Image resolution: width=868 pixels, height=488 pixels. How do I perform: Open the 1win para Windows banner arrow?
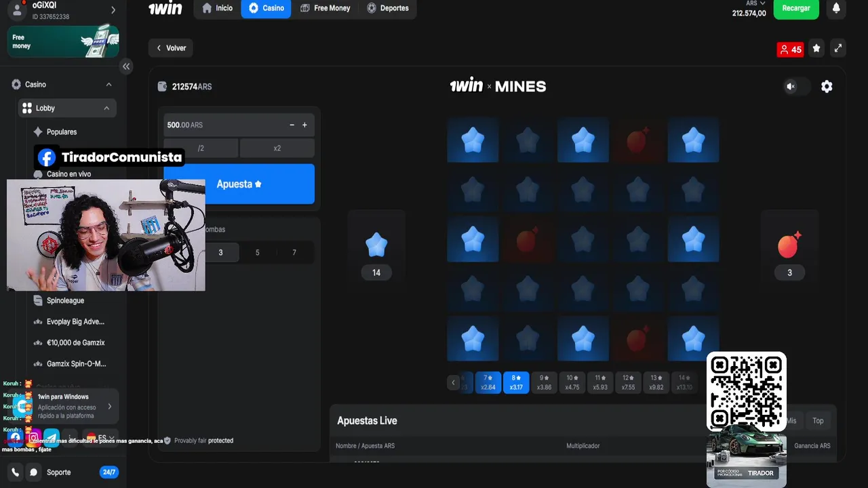pyautogui.click(x=110, y=407)
